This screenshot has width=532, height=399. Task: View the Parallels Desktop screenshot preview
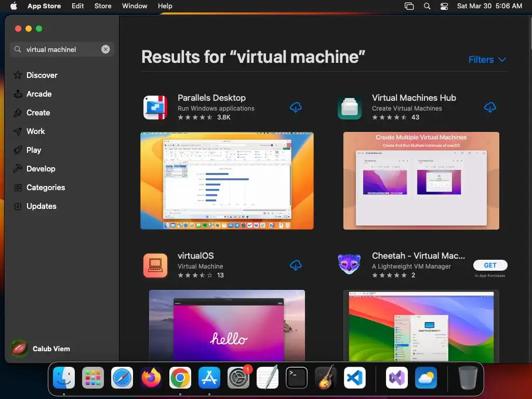coord(227,181)
